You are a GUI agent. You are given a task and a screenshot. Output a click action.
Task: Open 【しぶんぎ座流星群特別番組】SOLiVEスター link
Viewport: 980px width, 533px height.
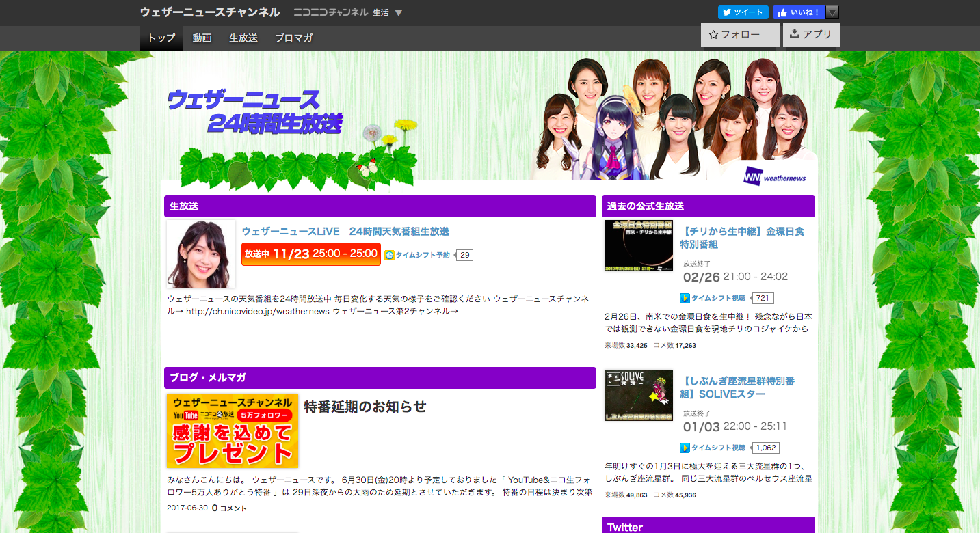tap(737, 387)
